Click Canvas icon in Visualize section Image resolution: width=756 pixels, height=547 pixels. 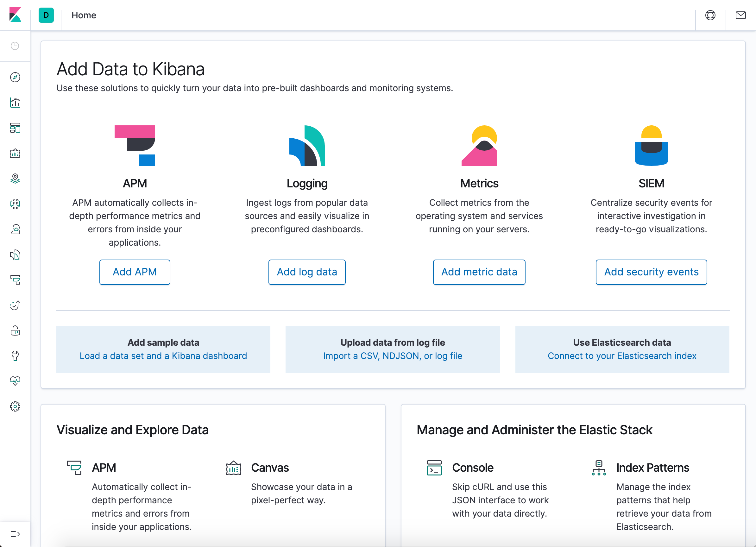click(233, 468)
